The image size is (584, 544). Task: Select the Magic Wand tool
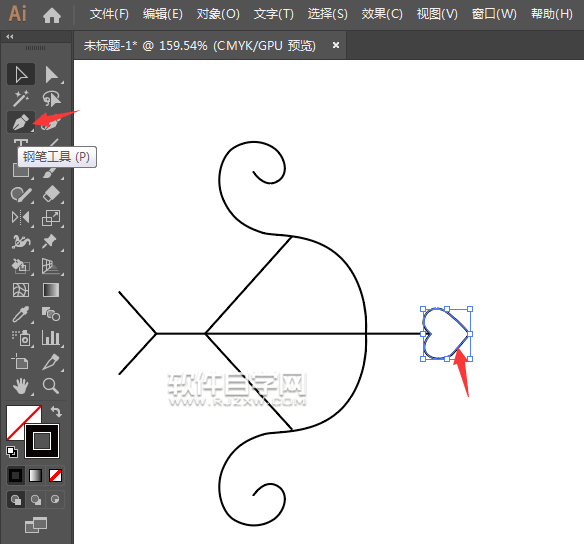click(21, 98)
